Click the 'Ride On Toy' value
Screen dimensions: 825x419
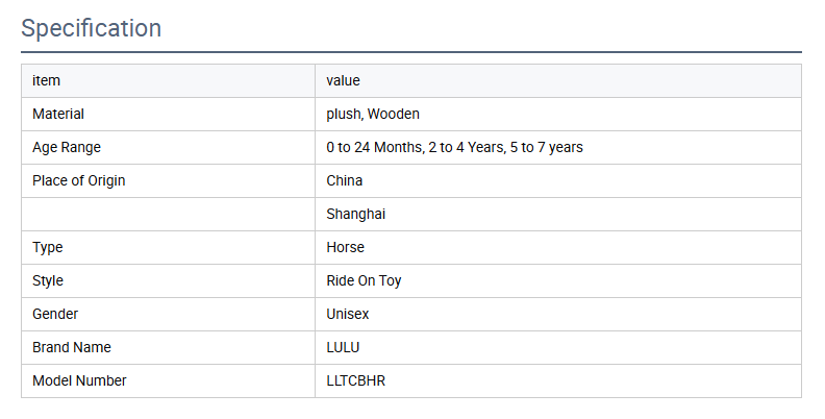(364, 281)
